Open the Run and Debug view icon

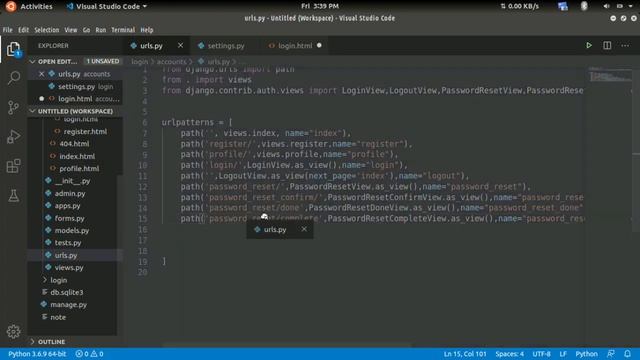[x=13, y=137]
